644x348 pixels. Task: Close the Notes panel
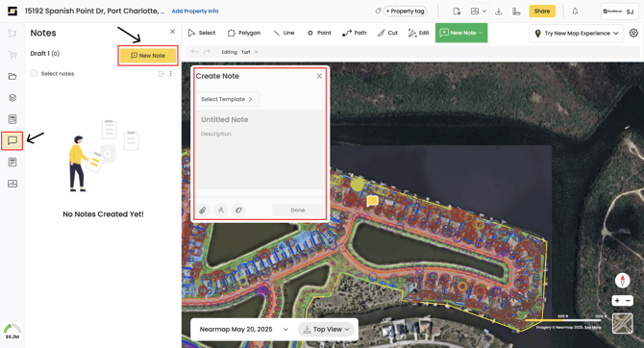[172, 32]
